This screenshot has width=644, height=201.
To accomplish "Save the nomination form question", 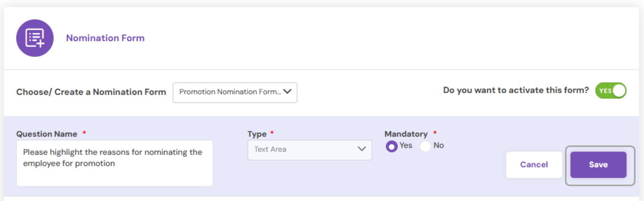I will click(x=598, y=165).
